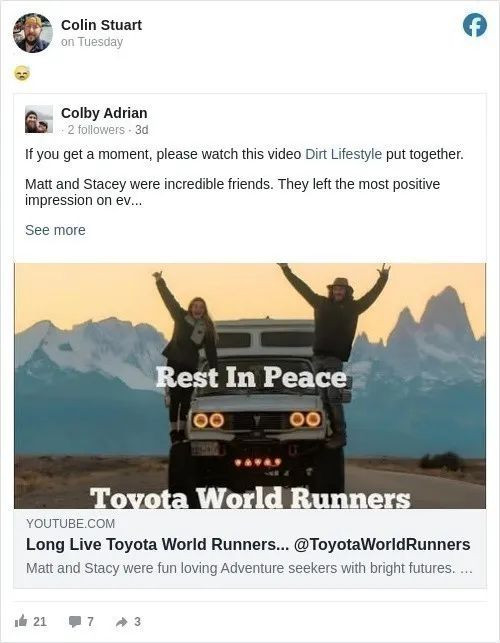Click the comment bubble icon
Screen dimensions: 500x643
point(75,622)
